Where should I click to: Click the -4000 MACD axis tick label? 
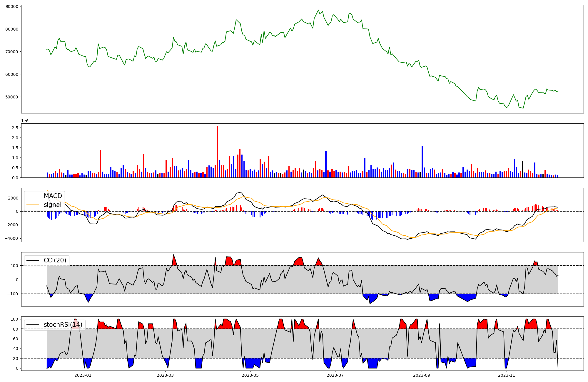11,238
